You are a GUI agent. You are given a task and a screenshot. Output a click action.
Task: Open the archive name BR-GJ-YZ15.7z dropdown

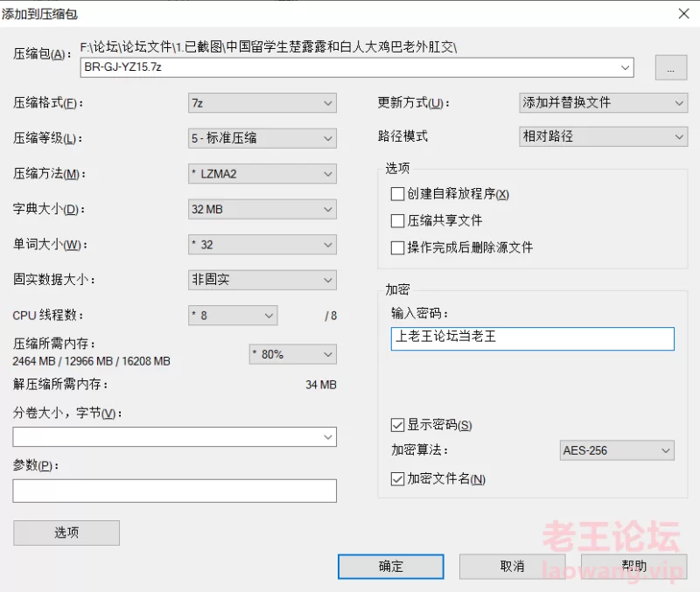click(x=625, y=68)
